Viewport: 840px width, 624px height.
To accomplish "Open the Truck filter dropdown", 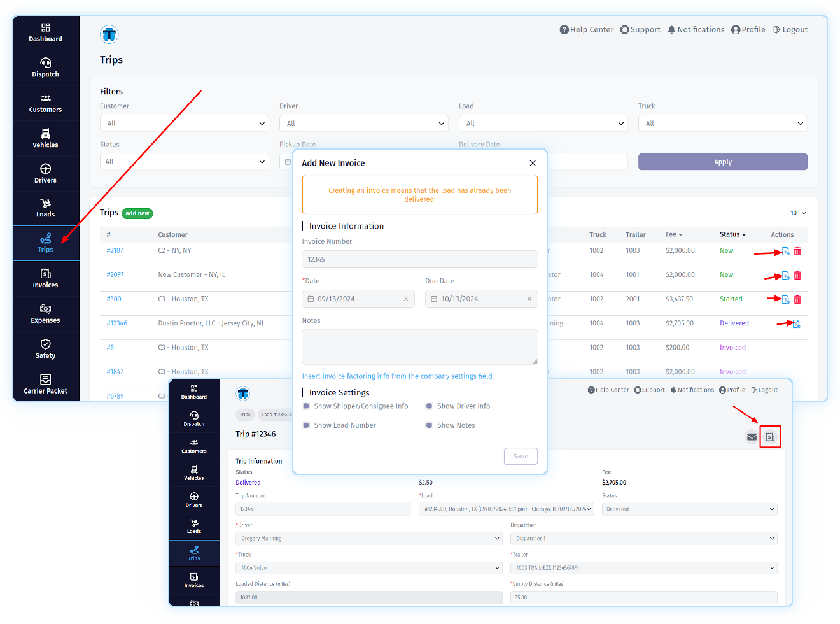I will [x=722, y=124].
